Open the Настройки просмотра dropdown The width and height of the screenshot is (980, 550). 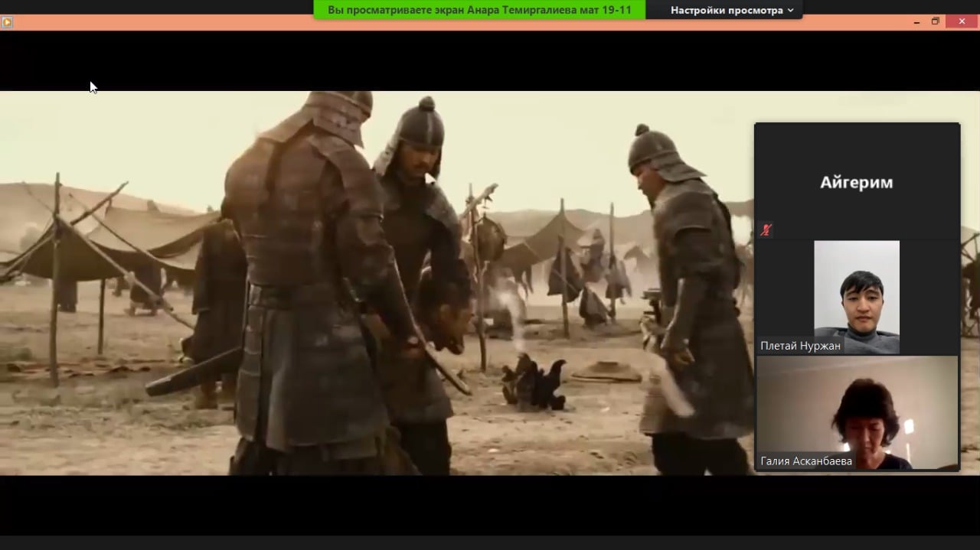(x=731, y=10)
